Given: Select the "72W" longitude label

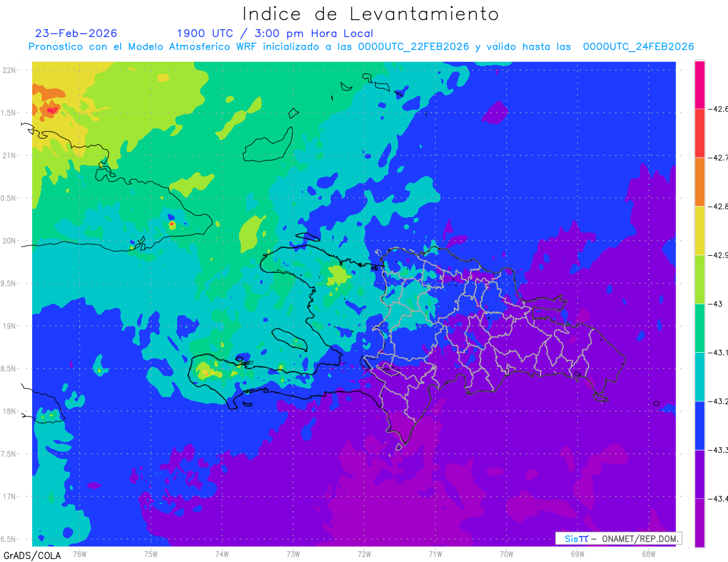Looking at the screenshot, I should pyautogui.click(x=364, y=554).
